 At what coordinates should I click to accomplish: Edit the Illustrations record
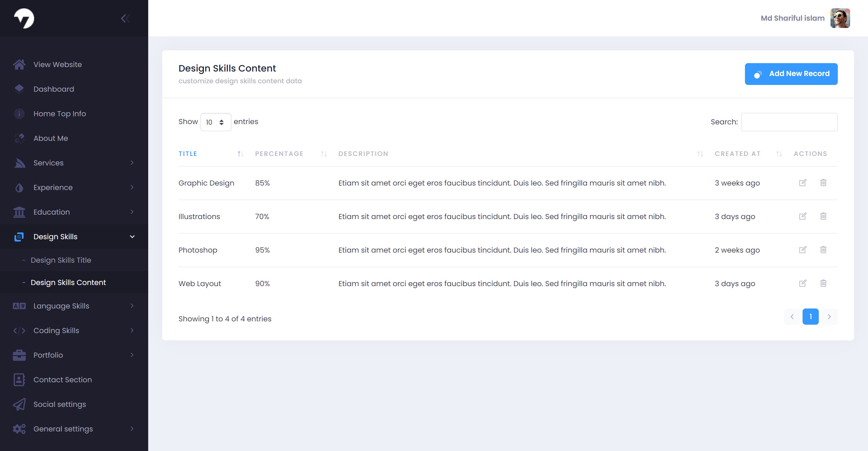[803, 216]
